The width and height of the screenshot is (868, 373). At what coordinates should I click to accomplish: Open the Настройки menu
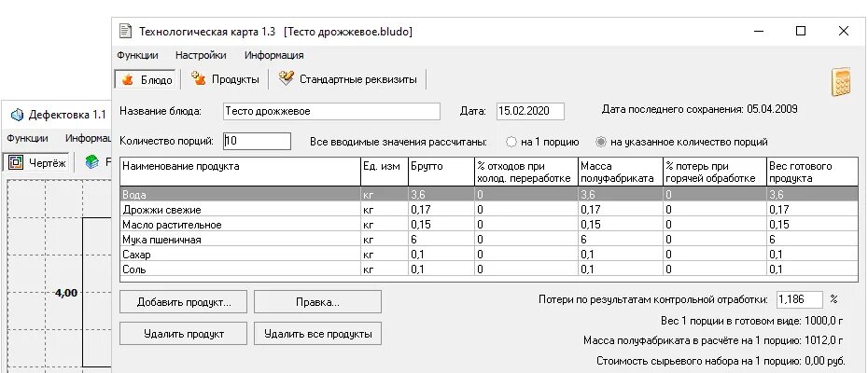pos(201,55)
